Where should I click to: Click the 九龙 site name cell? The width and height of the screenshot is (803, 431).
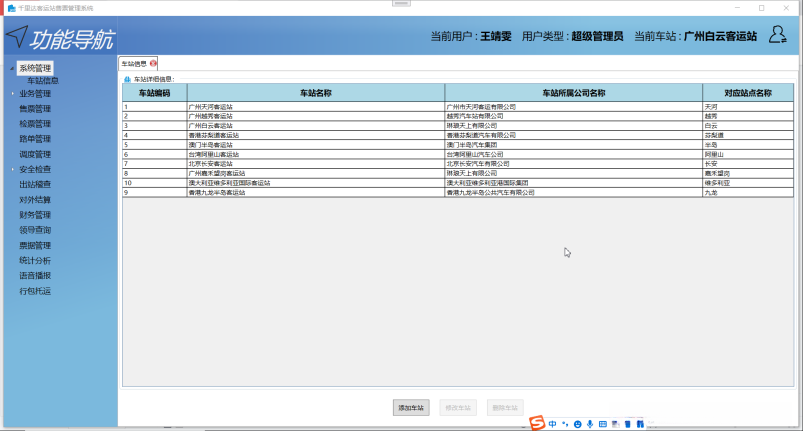tap(748, 192)
